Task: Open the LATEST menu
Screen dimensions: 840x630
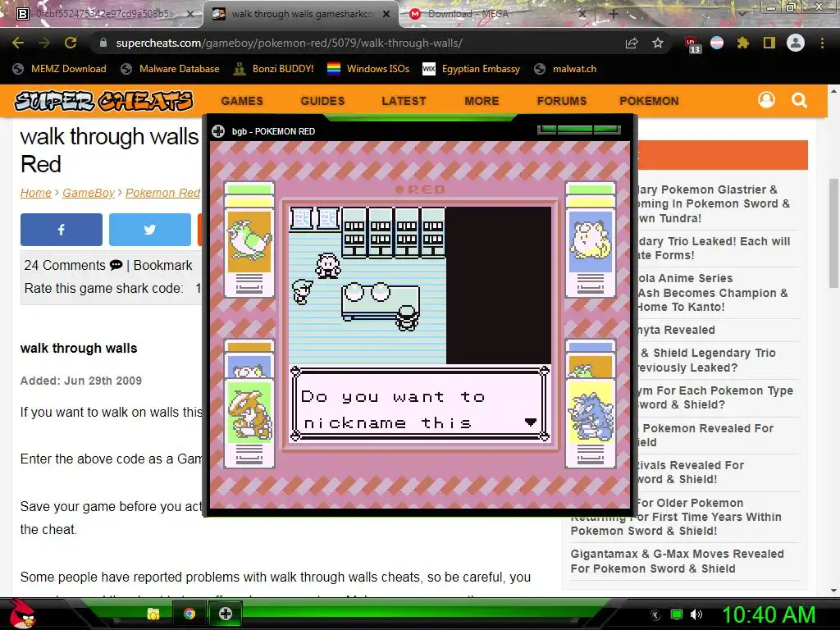Action: (404, 101)
